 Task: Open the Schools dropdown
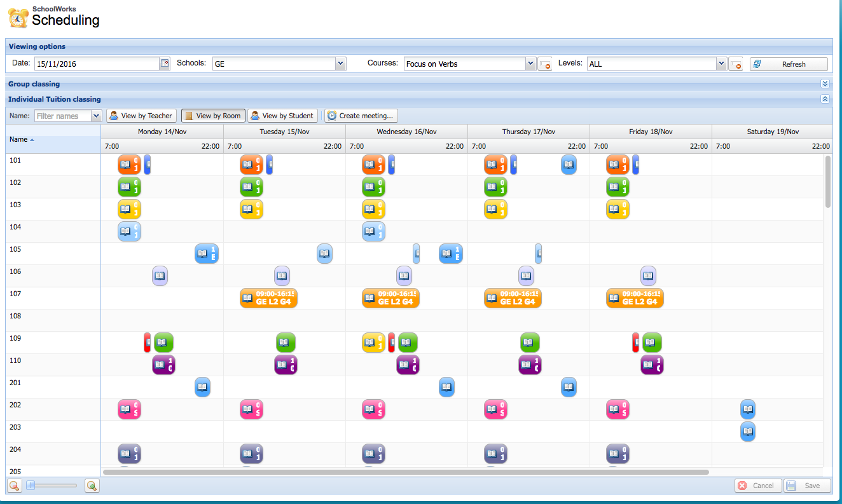pyautogui.click(x=341, y=64)
